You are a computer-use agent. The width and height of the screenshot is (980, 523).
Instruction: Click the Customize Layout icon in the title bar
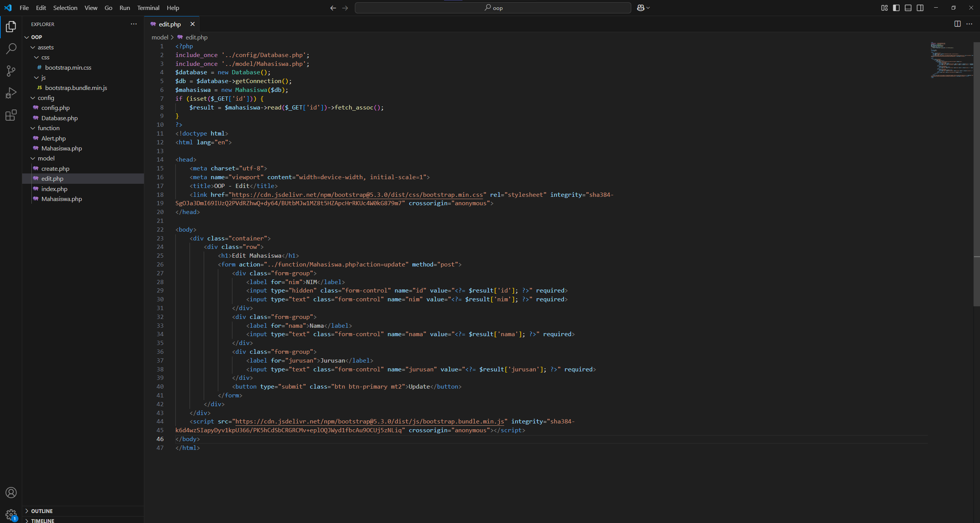(884, 8)
